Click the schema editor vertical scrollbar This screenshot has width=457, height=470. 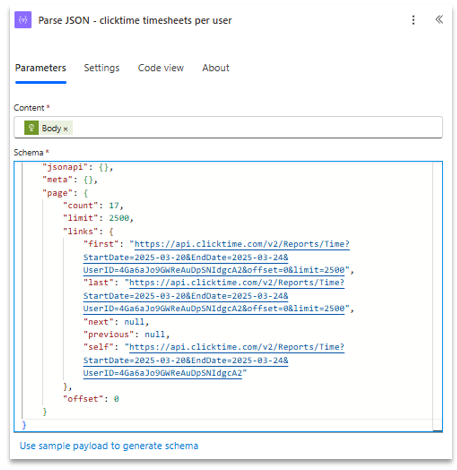pos(437,296)
